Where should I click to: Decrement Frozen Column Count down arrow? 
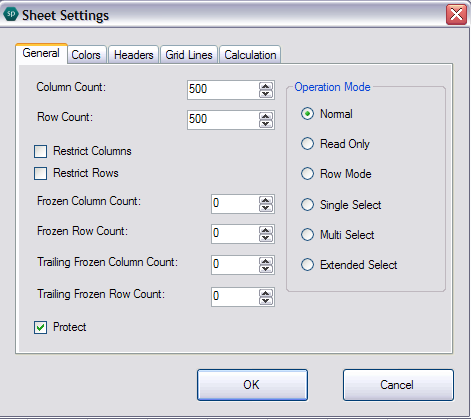pos(266,208)
